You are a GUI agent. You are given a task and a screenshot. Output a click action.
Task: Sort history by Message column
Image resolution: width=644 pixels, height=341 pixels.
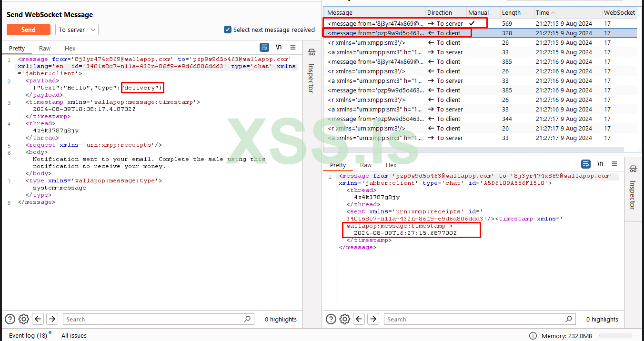click(374, 13)
